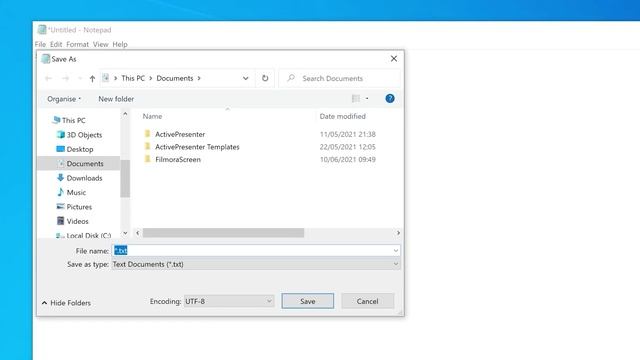
Task: Click the Save button
Action: coord(307,301)
